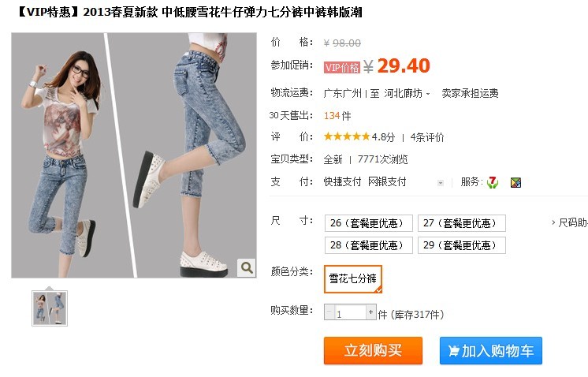Expand the 尺码助手 size helper link

pyautogui.click(x=570, y=223)
